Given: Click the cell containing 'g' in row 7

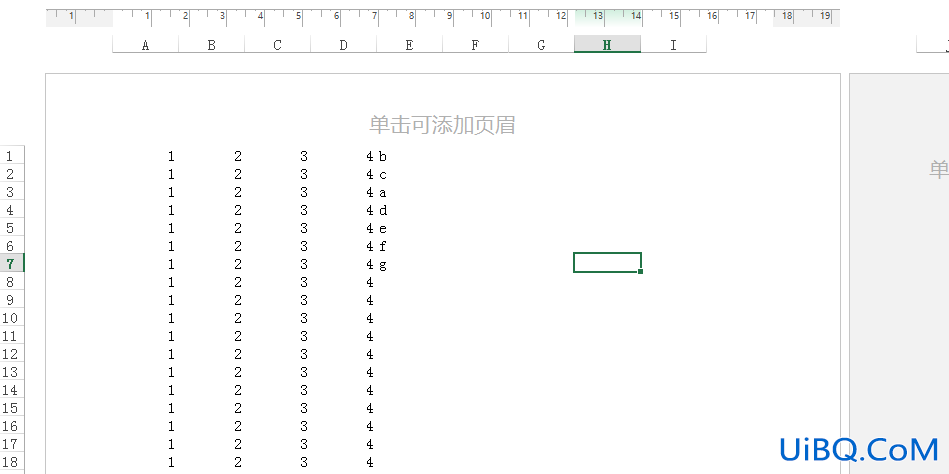Looking at the screenshot, I should pos(409,265).
